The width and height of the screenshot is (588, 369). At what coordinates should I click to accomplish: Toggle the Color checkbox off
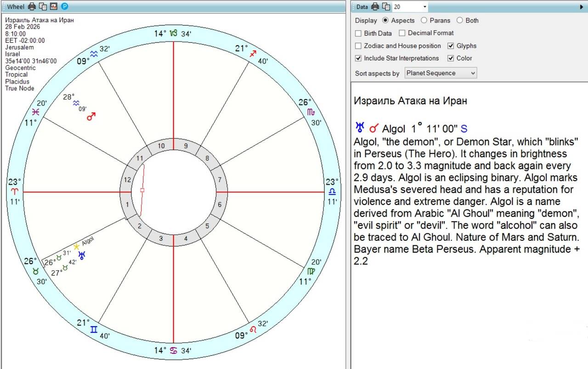pyautogui.click(x=451, y=58)
